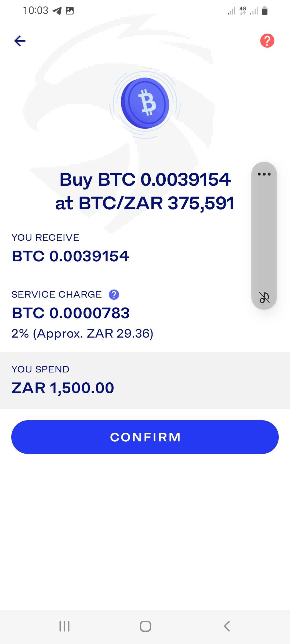Tap Android system back chevron
The width and height of the screenshot is (290, 644).
coord(227,626)
